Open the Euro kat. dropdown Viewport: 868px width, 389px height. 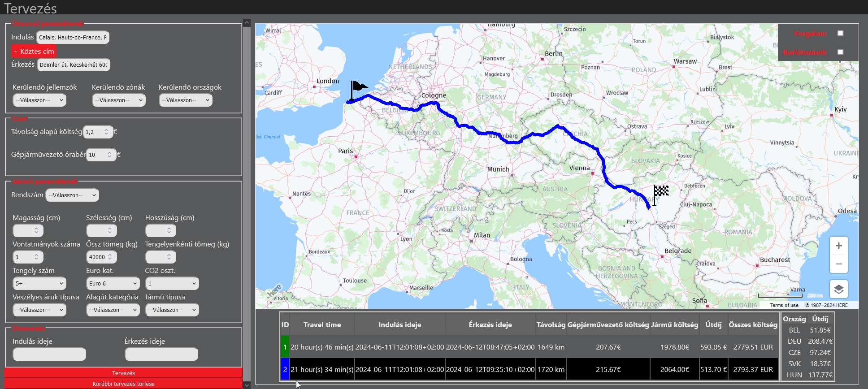click(x=113, y=283)
